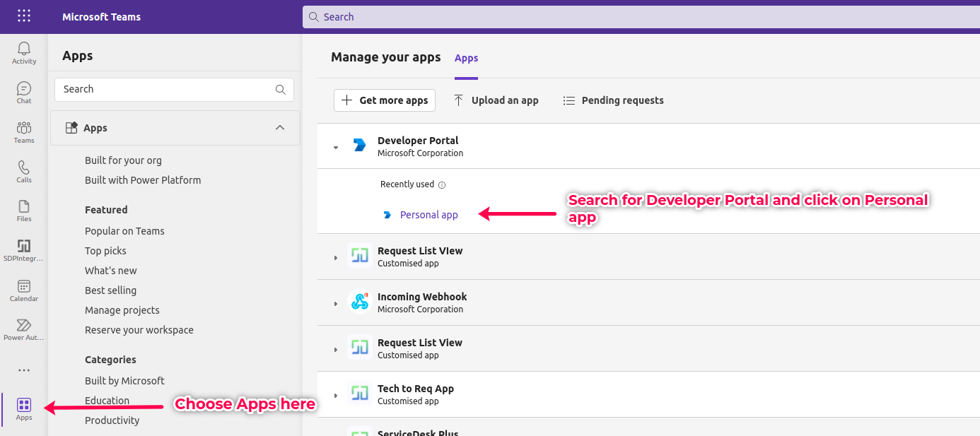980x436 pixels.
Task: Expand the Tech to Req App row
Action: (337, 395)
